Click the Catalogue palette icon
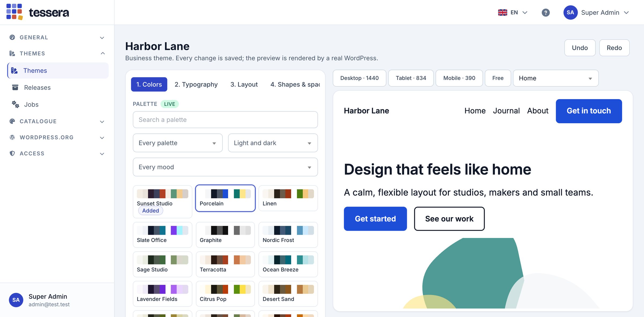Image resolution: width=644 pixels, height=317 pixels. coord(12,121)
